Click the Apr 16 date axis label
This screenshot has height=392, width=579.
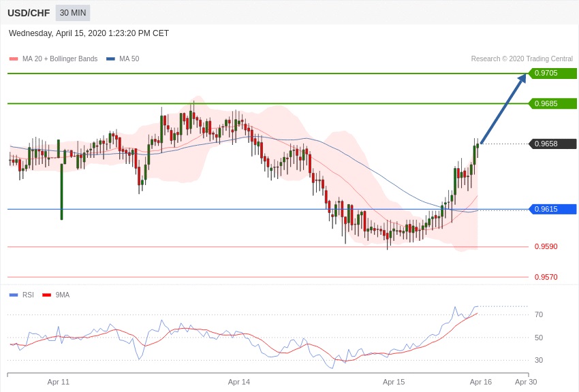click(x=481, y=382)
